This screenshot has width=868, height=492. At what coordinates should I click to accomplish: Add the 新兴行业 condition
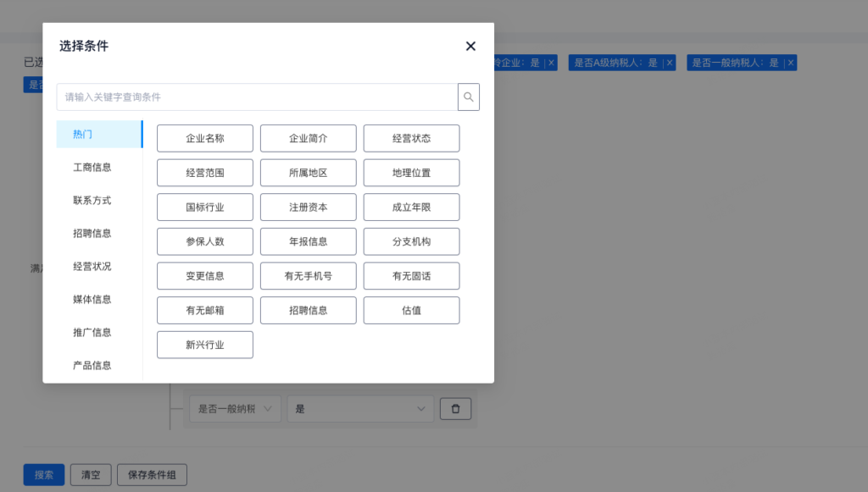[205, 345]
